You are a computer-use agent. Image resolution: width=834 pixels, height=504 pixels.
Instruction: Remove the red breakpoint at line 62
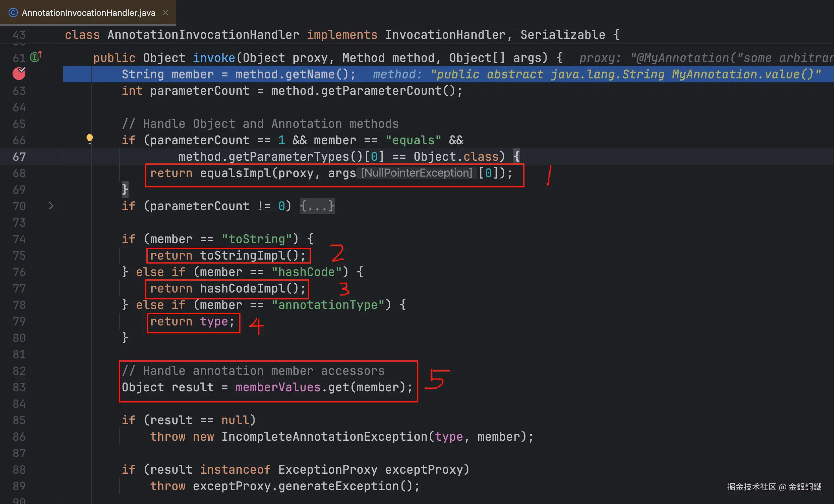click(x=19, y=73)
